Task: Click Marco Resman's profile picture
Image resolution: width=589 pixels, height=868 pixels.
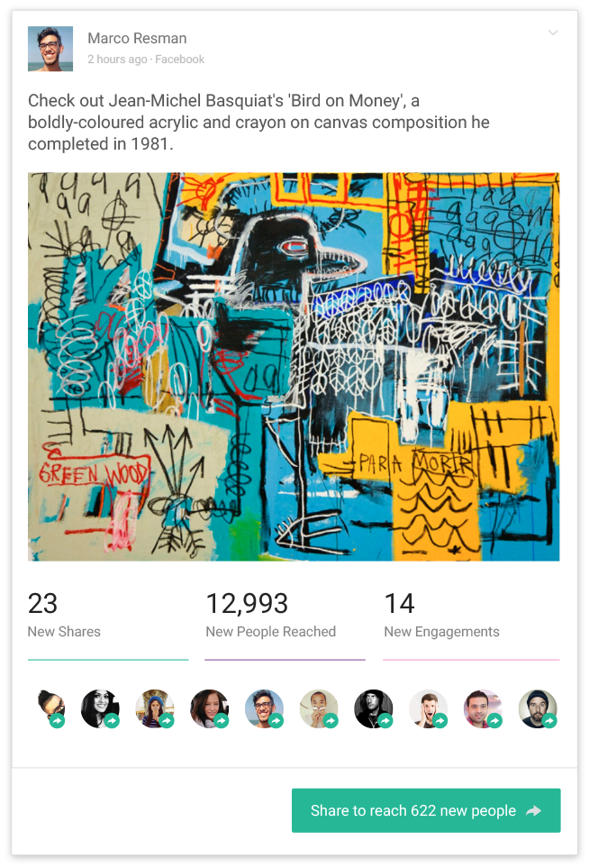Action: coord(50,49)
